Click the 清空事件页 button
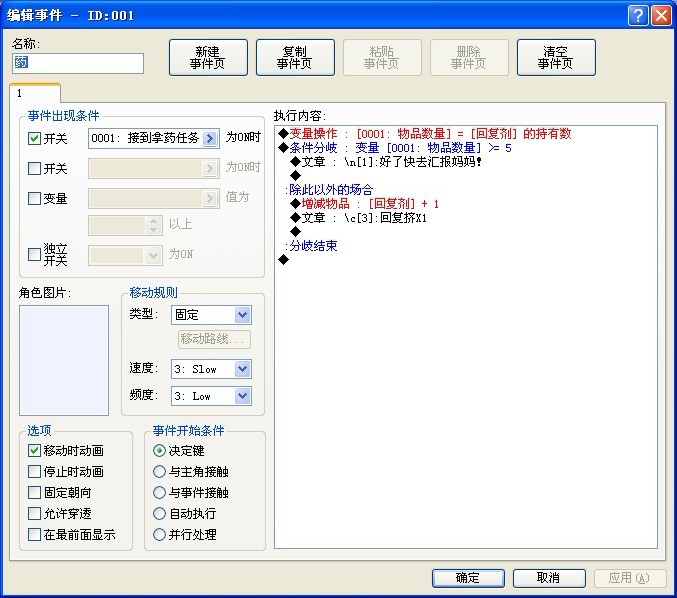Image resolution: width=677 pixels, height=598 pixels. [x=556, y=57]
